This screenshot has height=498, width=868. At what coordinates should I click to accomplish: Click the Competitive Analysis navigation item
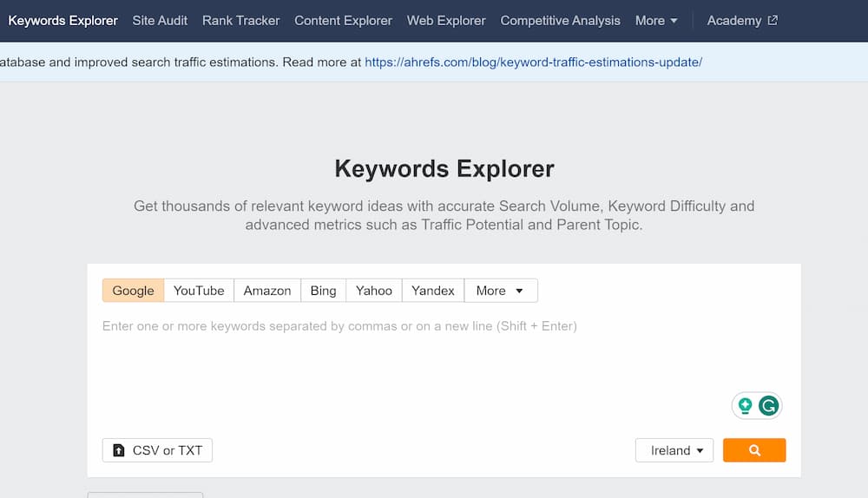click(x=560, y=21)
